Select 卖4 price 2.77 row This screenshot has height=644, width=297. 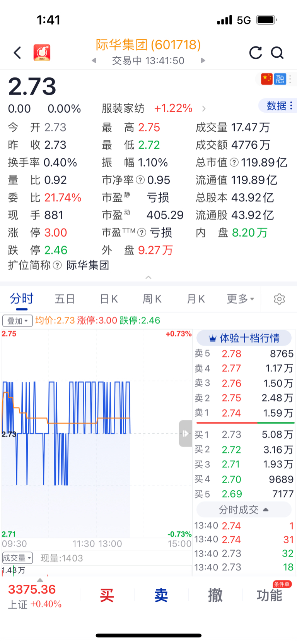tap(244, 368)
